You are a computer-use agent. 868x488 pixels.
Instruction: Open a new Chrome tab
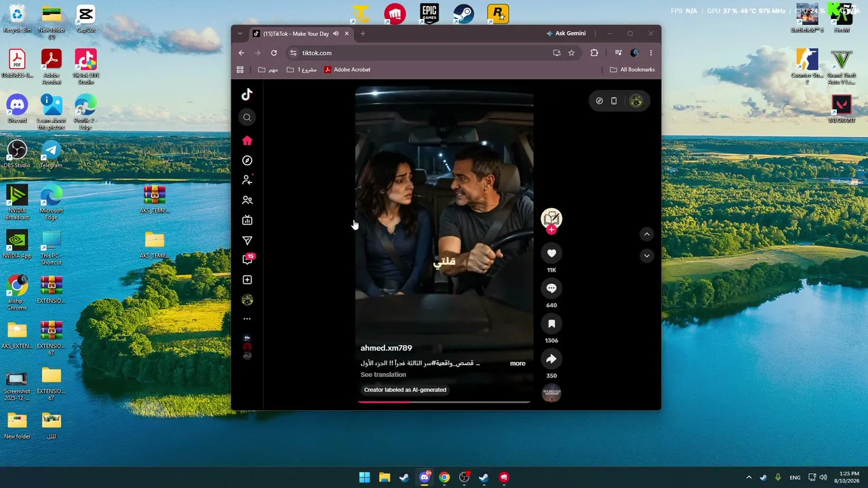[363, 34]
